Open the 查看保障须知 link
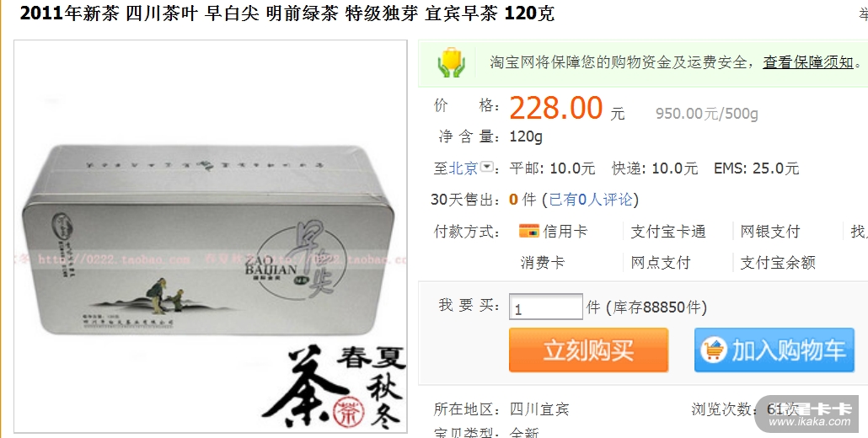 coord(808,62)
